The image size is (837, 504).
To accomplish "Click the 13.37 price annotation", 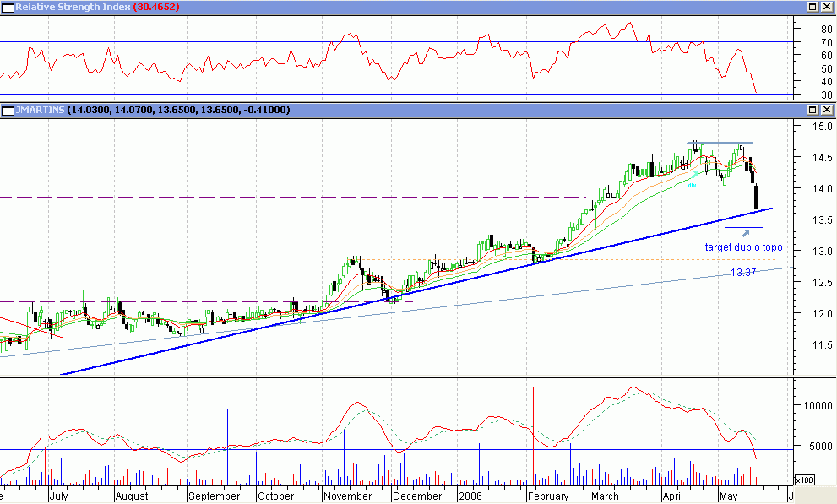I will click(743, 273).
